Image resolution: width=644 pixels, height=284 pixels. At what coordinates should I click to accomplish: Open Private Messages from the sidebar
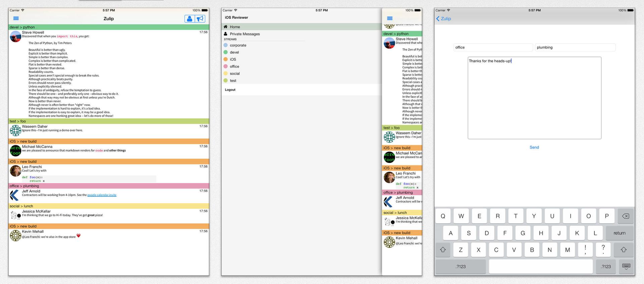pyautogui.click(x=302, y=34)
